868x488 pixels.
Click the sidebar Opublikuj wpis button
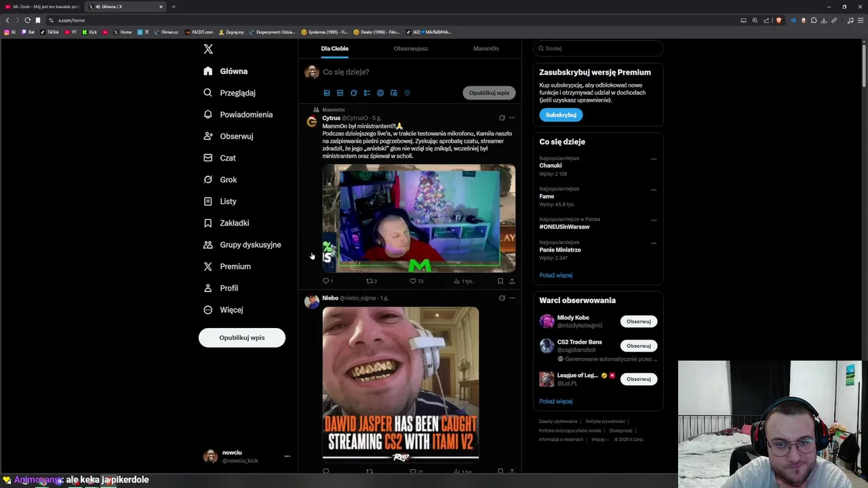[x=242, y=338]
